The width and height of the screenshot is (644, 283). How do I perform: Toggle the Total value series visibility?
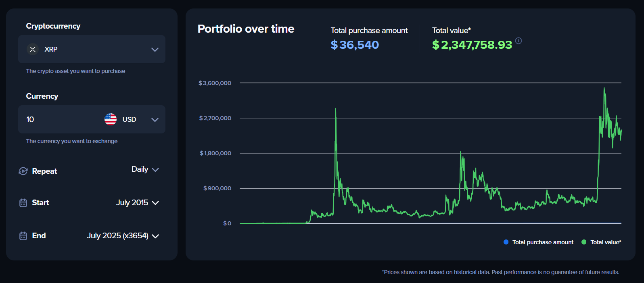click(x=601, y=242)
